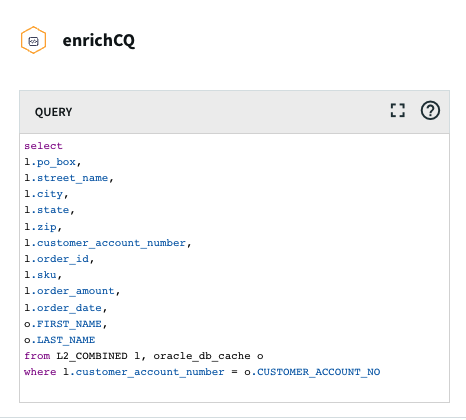Image resolution: width=466 pixels, height=420 pixels.
Task: Select the l.customer_account_number select line
Action: (108, 243)
